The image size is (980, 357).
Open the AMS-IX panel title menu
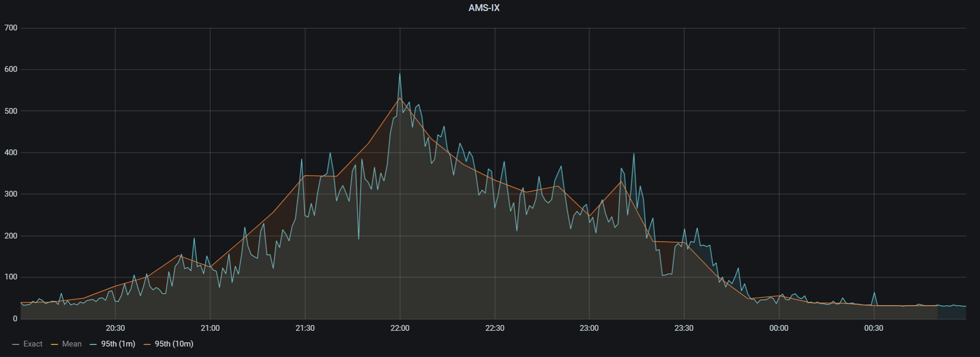(484, 8)
